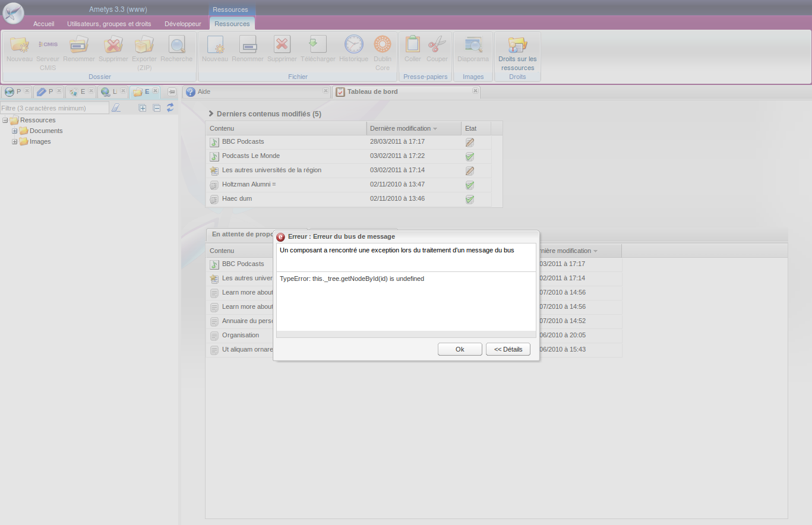Toggle the pin panel button

click(x=172, y=92)
